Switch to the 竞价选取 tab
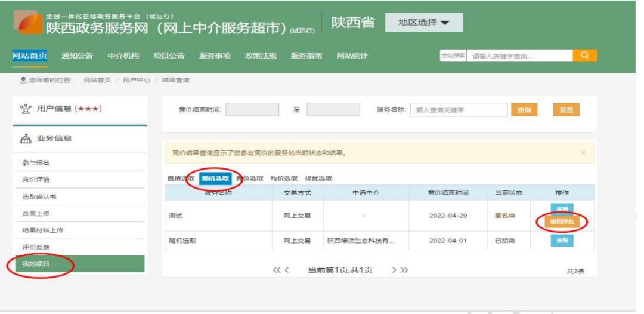The image size is (644, 314). (250, 178)
